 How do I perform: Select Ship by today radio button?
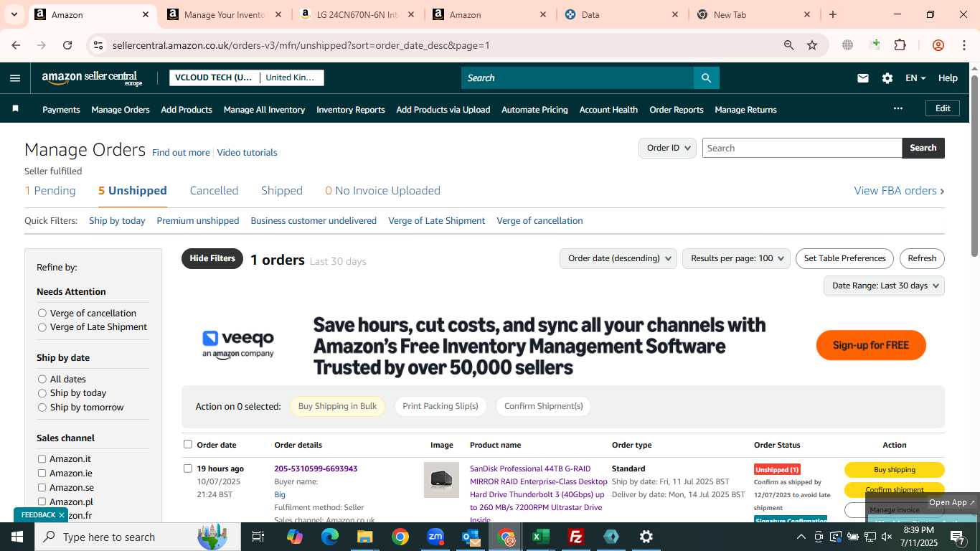42,393
